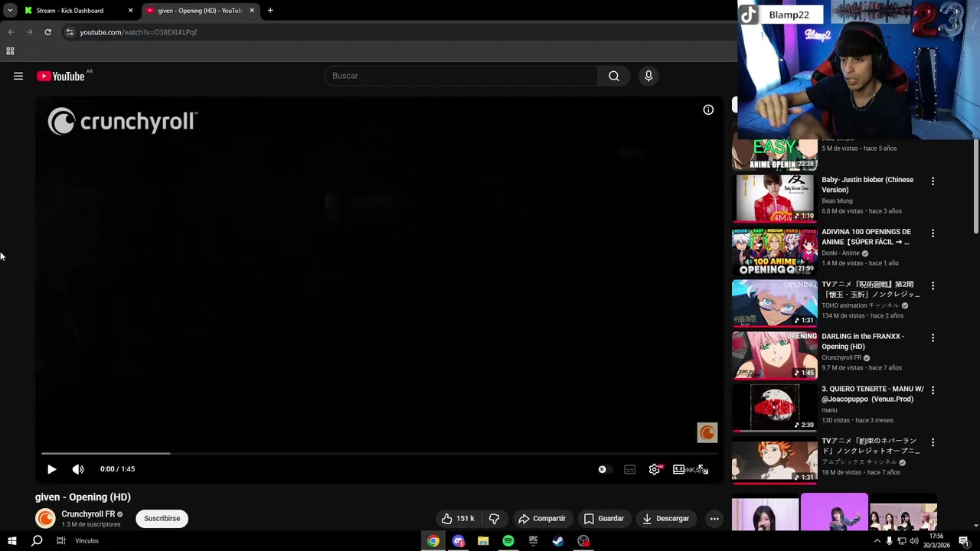
Task: Open options menu for Baby Justin Bieber video
Action: click(x=933, y=181)
